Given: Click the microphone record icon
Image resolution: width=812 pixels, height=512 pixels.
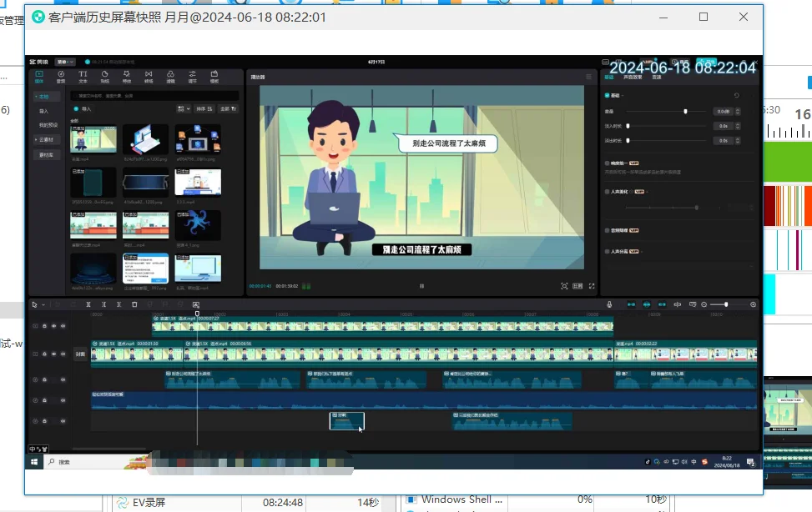Looking at the screenshot, I should [x=609, y=304].
